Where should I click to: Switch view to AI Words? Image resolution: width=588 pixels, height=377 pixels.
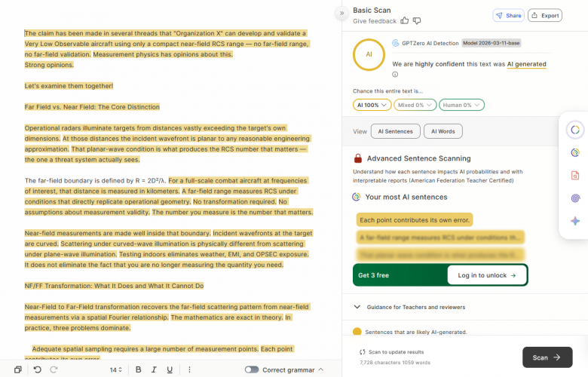(443, 131)
